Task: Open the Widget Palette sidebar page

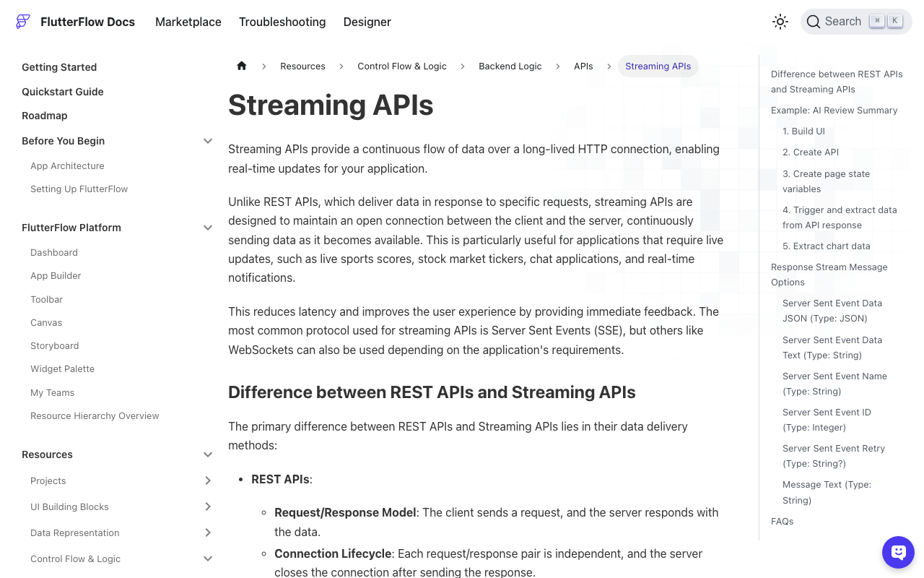Action: click(62, 368)
